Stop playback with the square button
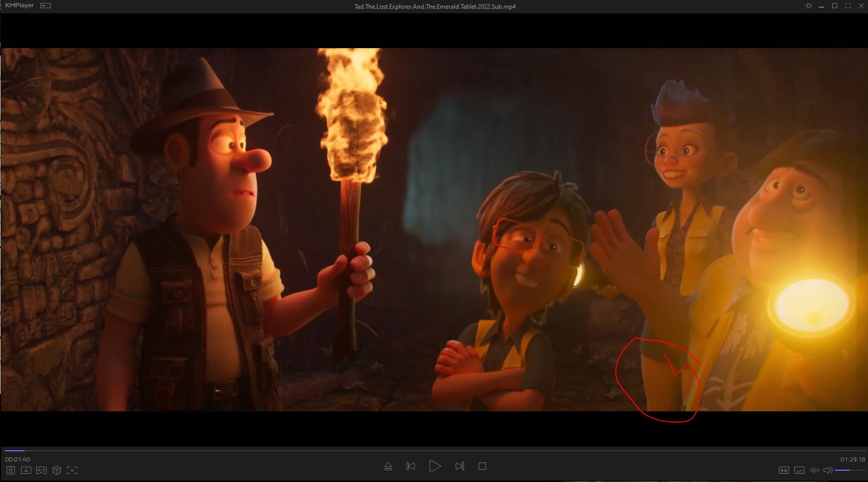Screen dimensions: 868x482 (482, 466)
